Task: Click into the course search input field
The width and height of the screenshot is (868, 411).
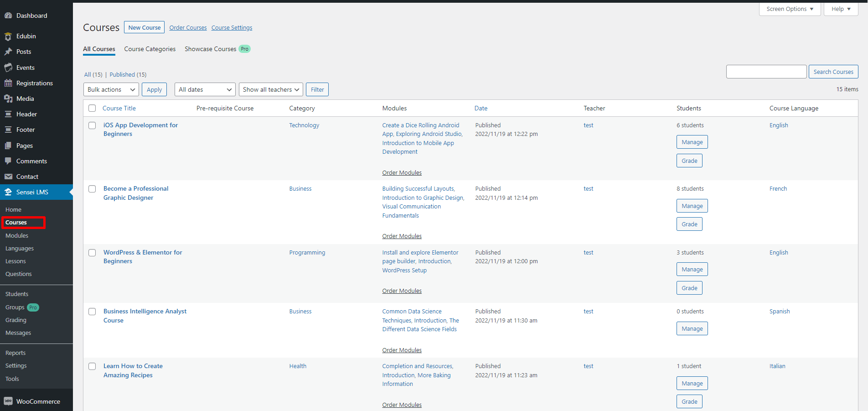Action: click(x=766, y=72)
